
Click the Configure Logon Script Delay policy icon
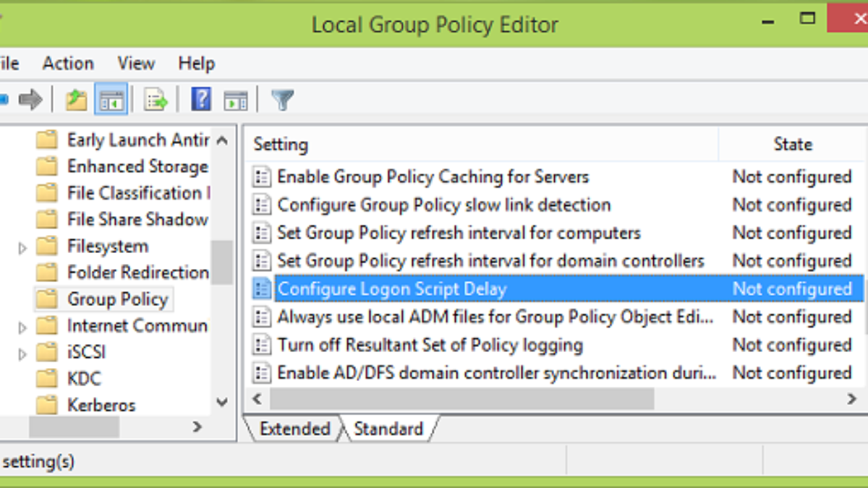click(261, 289)
